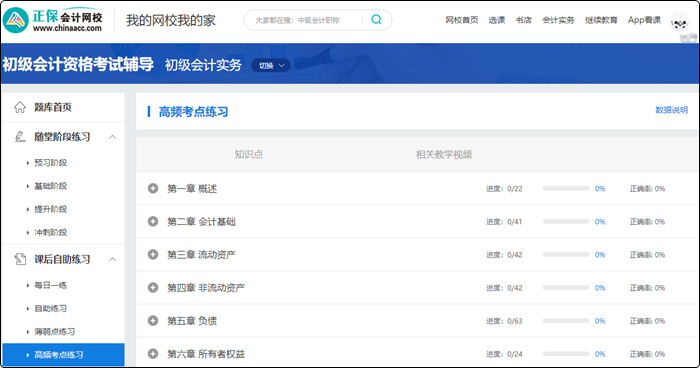Click the 知识点 column header

pyautogui.click(x=249, y=155)
